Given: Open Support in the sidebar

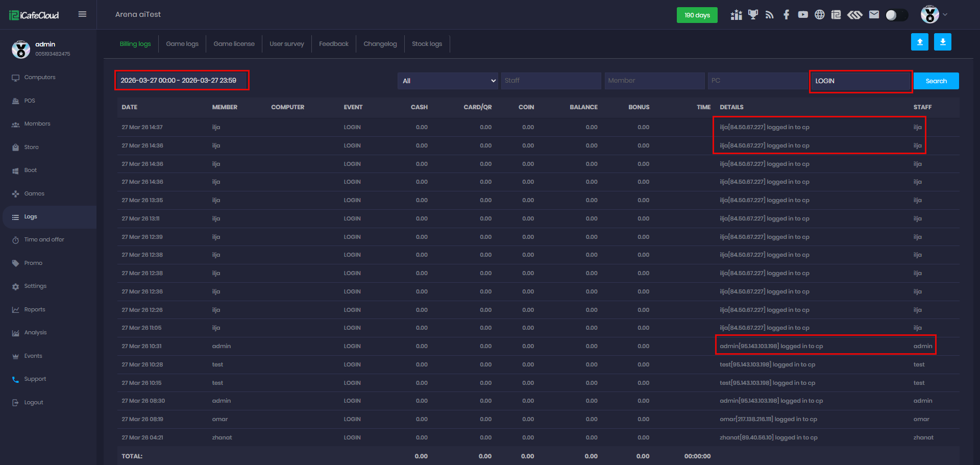Looking at the screenshot, I should (x=35, y=379).
